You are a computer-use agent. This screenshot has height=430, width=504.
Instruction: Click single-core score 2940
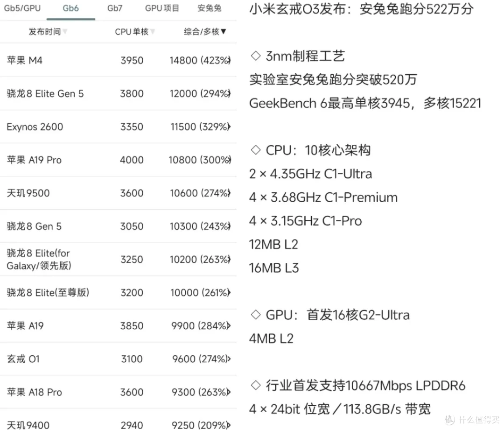(132, 425)
